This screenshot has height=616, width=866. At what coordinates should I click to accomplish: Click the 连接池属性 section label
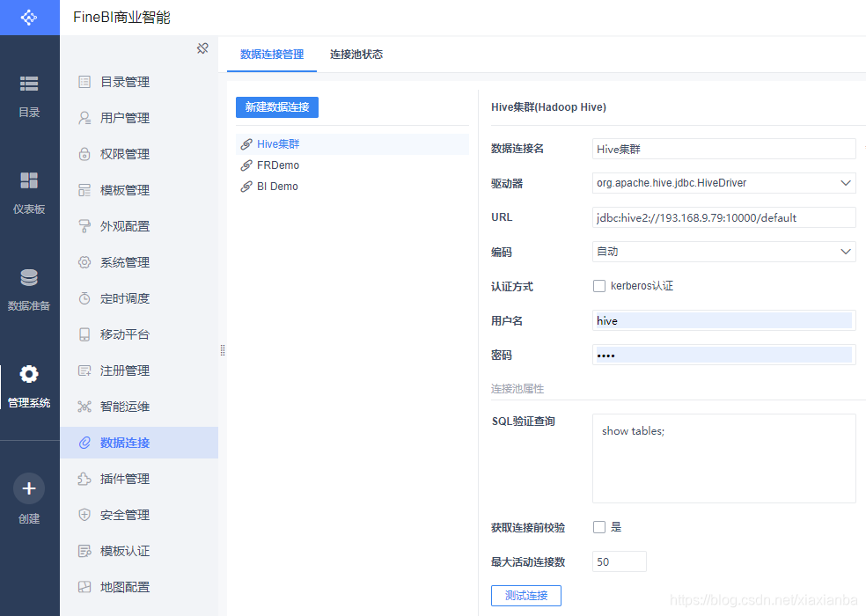click(x=517, y=389)
